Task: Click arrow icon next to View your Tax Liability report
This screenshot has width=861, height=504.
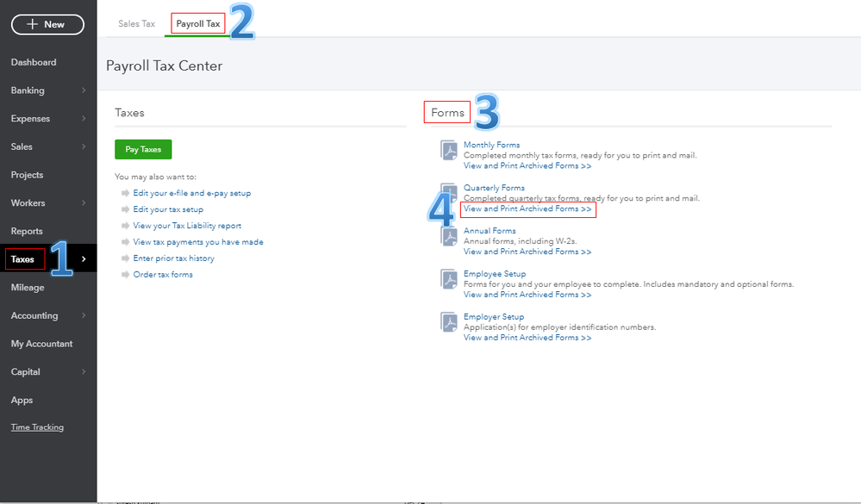Action: [125, 226]
